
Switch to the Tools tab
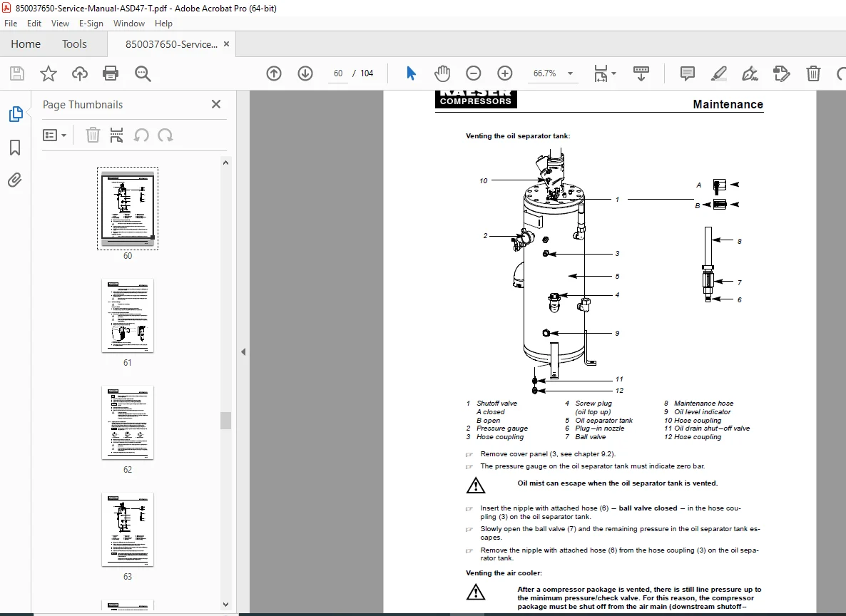[x=74, y=43]
